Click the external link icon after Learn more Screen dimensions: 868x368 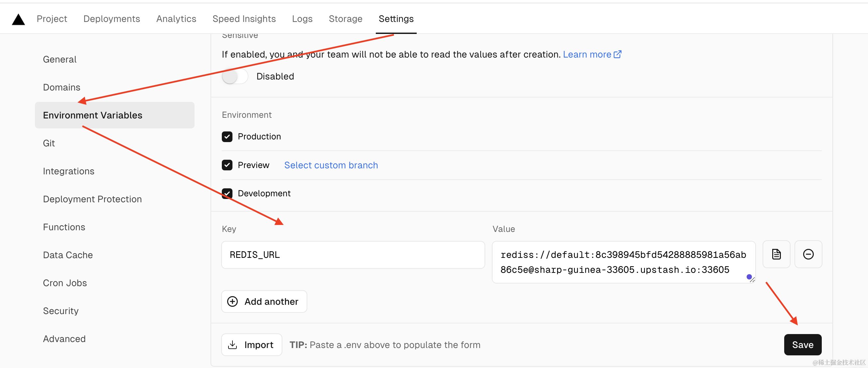pos(617,54)
